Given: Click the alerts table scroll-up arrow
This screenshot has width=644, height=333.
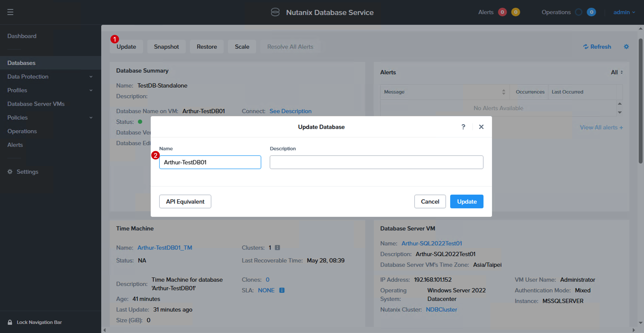Looking at the screenshot, I should point(620,104).
